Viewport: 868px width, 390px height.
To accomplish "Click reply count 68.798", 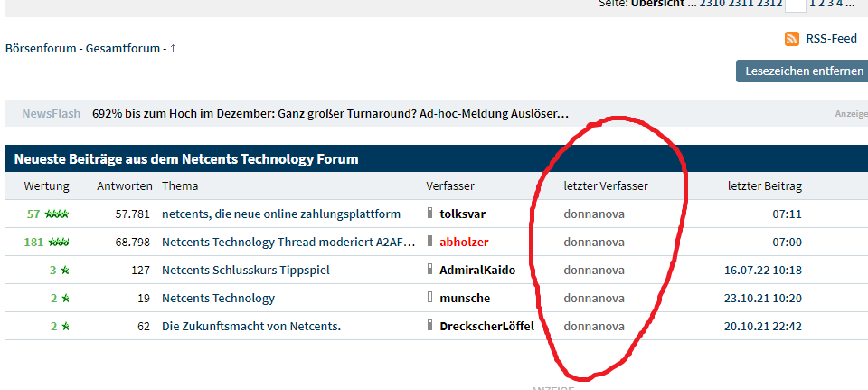I will 132,243.
